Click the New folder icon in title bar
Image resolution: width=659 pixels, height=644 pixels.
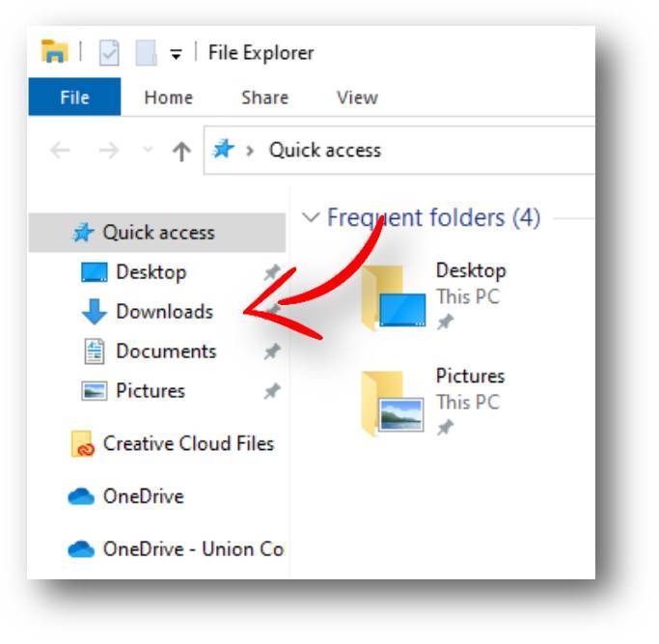pos(147,52)
